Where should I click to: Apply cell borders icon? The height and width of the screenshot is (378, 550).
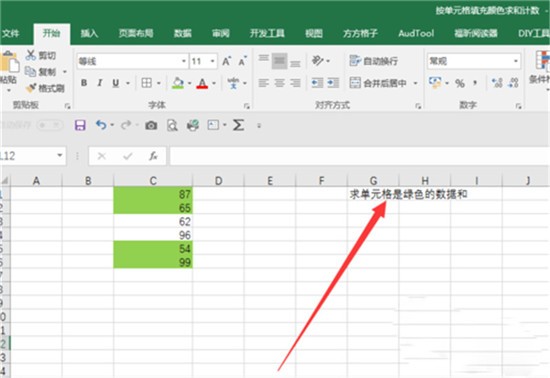(x=147, y=83)
